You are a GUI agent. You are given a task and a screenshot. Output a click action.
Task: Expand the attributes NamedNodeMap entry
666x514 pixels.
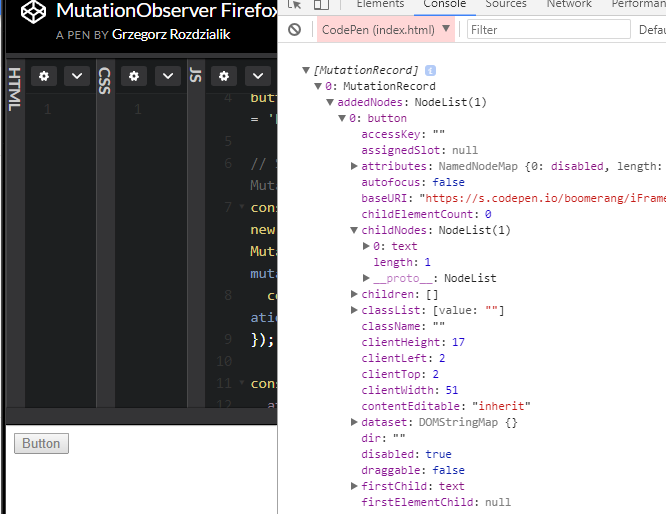[x=354, y=166]
